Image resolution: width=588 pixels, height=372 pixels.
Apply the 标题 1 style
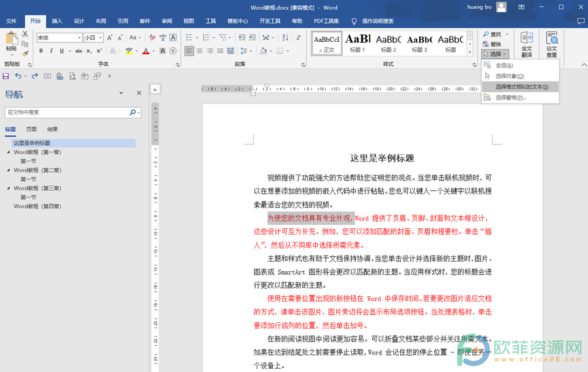pyautogui.click(x=358, y=43)
